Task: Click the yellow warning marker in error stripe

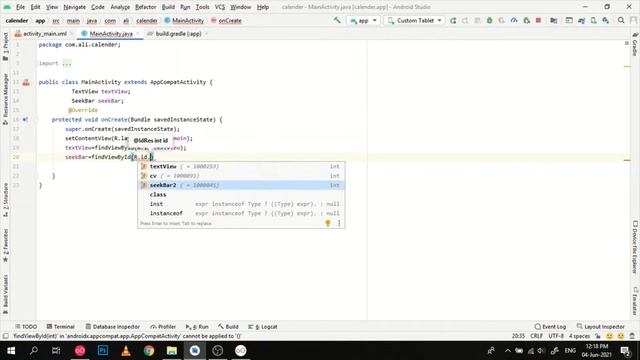Action: pyautogui.click(x=627, y=67)
